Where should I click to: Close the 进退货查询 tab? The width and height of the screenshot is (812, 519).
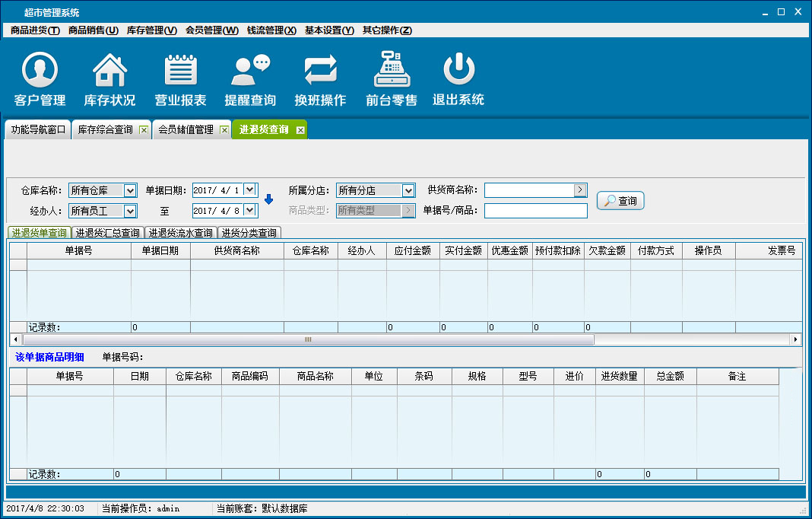(x=300, y=130)
